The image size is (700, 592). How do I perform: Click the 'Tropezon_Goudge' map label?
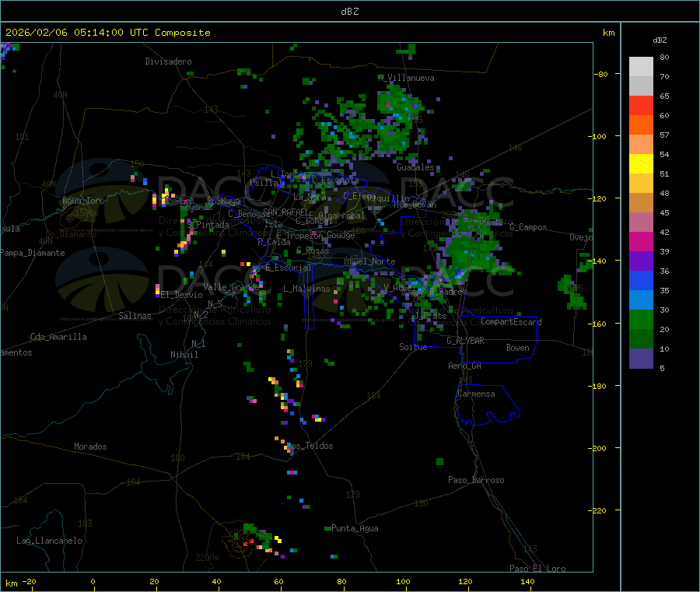click(320, 235)
